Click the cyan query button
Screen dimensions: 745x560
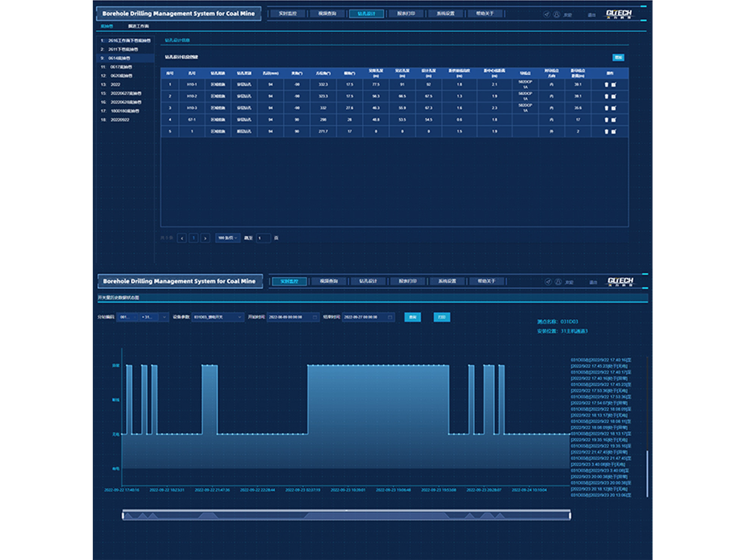click(x=412, y=317)
